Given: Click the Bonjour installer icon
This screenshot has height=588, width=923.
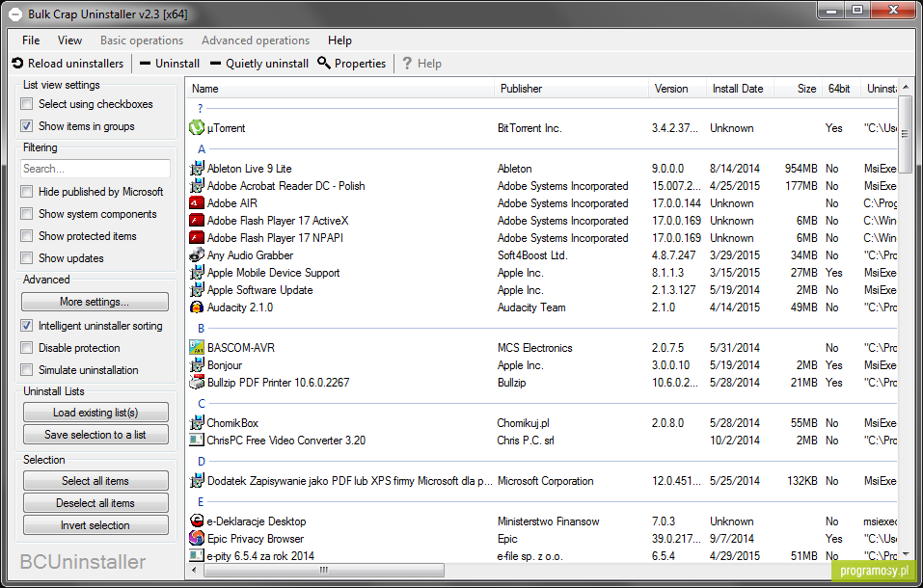Looking at the screenshot, I should click(x=197, y=365).
